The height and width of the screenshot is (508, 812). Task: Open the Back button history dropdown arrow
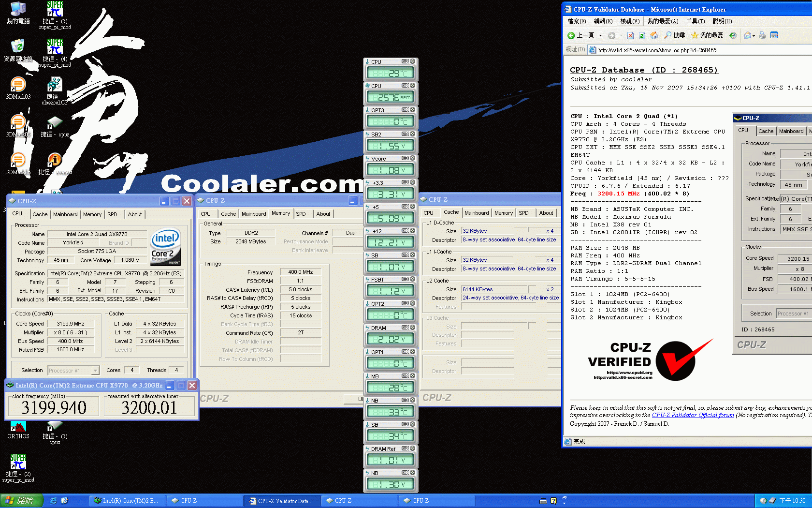pyautogui.click(x=600, y=35)
